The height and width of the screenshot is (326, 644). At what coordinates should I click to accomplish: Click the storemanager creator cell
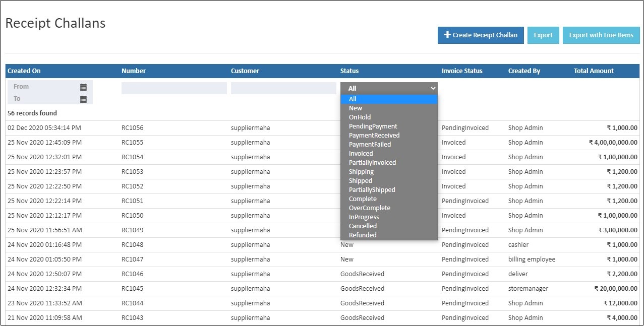(x=528, y=289)
